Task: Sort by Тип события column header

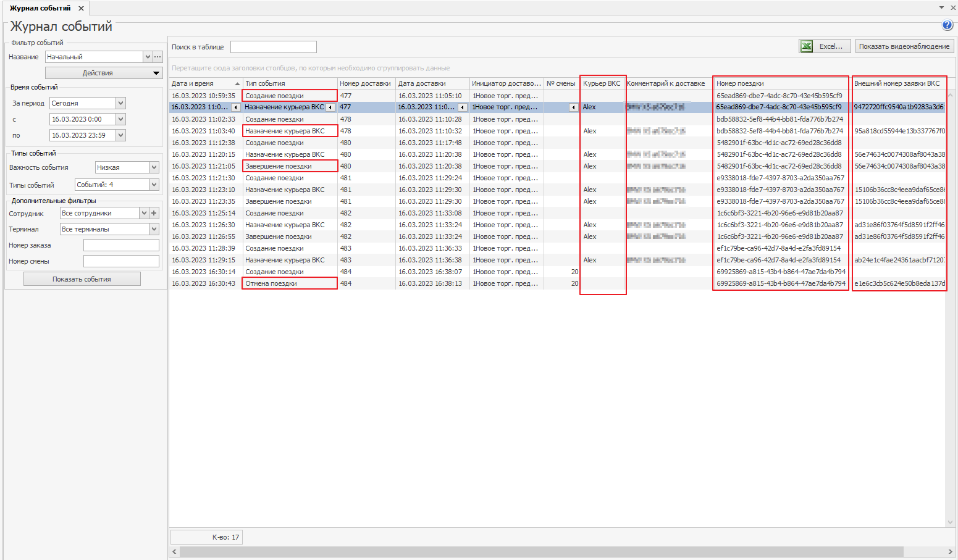Action: [x=290, y=83]
